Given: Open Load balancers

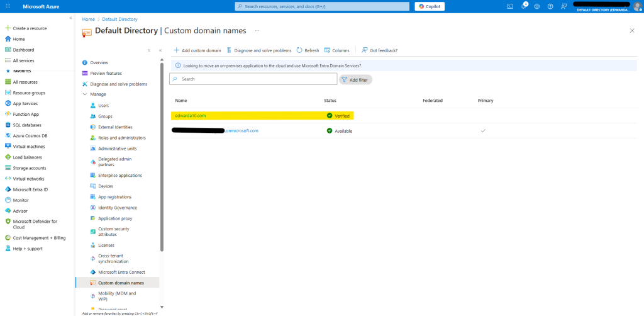Looking at the screenshot, I should (23, 157).
